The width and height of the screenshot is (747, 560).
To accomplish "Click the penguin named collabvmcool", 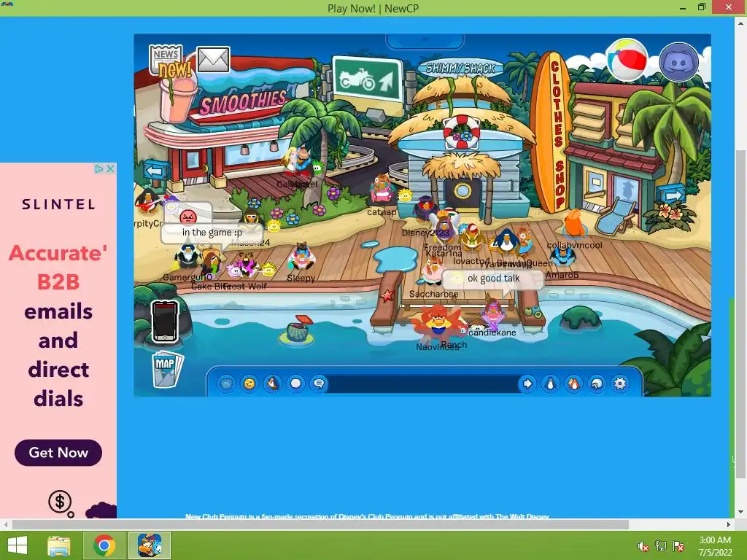I will (x=573, y=224).
